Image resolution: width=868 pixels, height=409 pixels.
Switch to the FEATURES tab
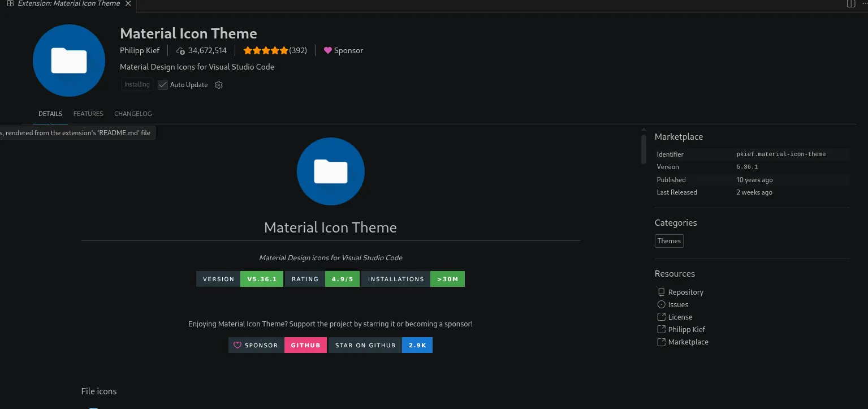(88, 114)
